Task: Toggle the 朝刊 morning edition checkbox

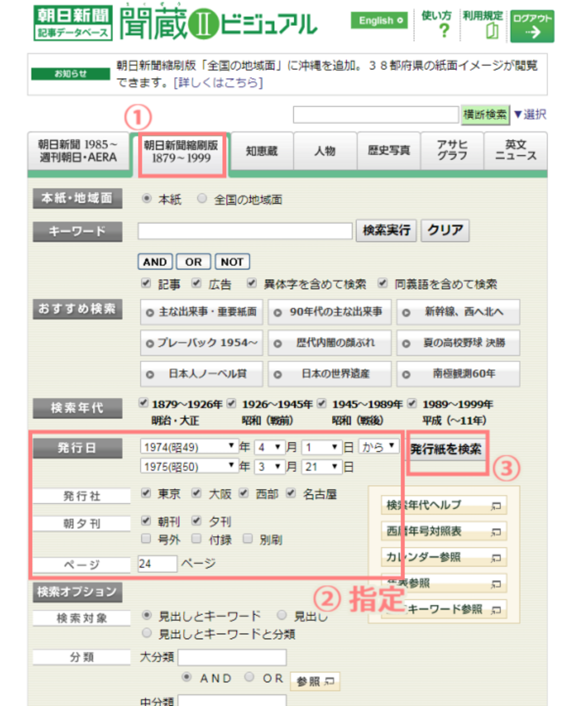Action: 146,521
